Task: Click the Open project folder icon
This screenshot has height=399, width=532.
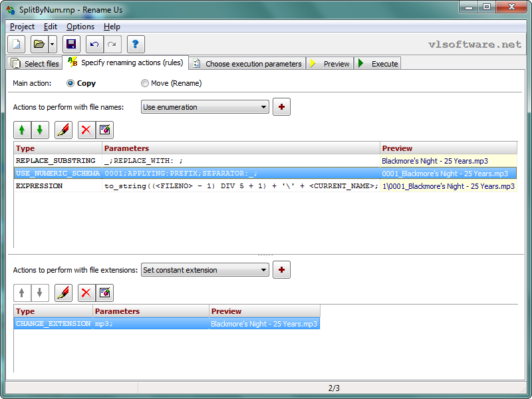Action: click(x=39, y=45)
